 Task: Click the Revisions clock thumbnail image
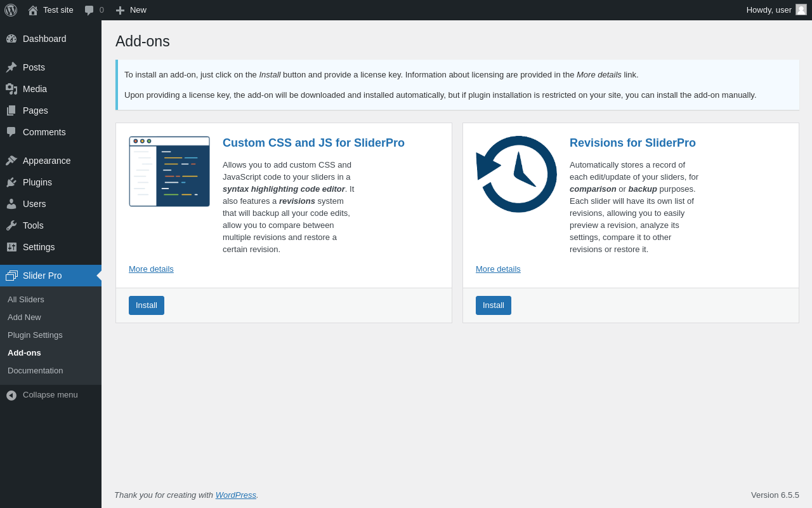[x=516, y=174]
